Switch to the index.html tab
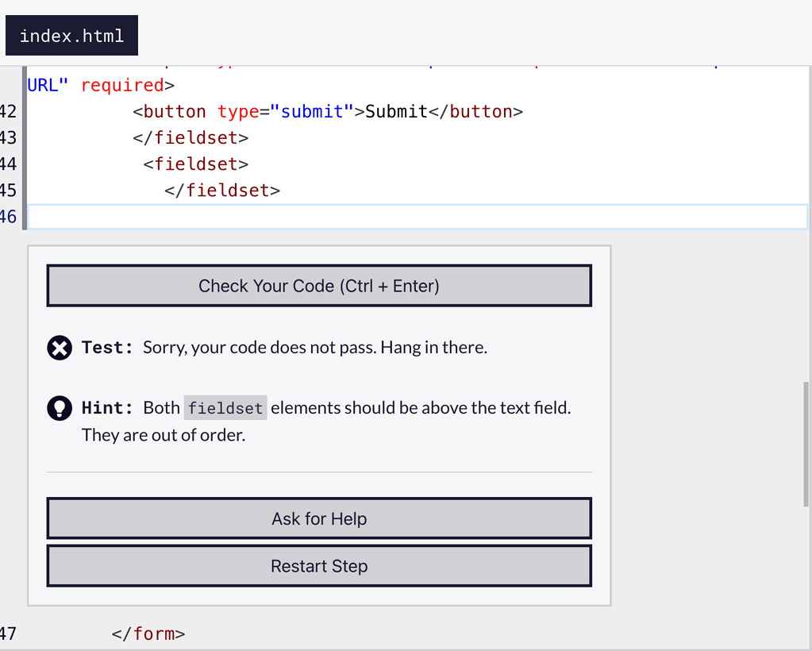This screenshot has width=812, height=651. click(x=71, y=36)
